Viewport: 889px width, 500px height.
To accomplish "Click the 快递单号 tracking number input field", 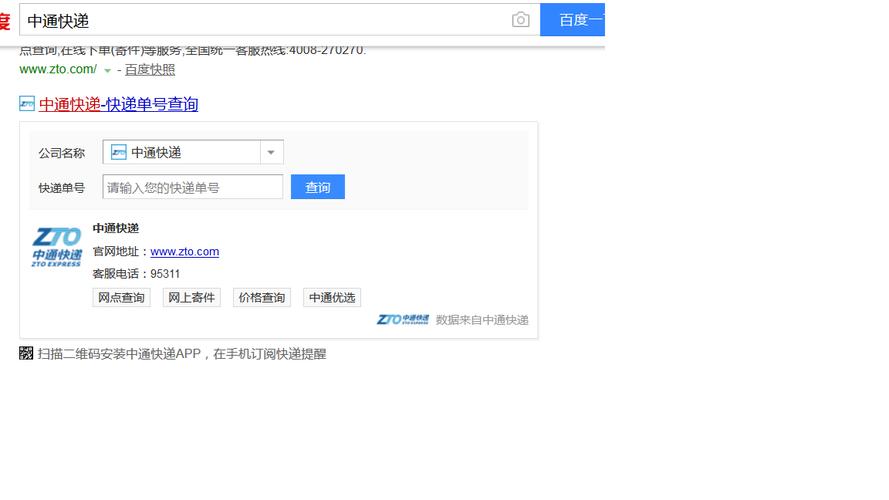I will [x=193, y=187].
